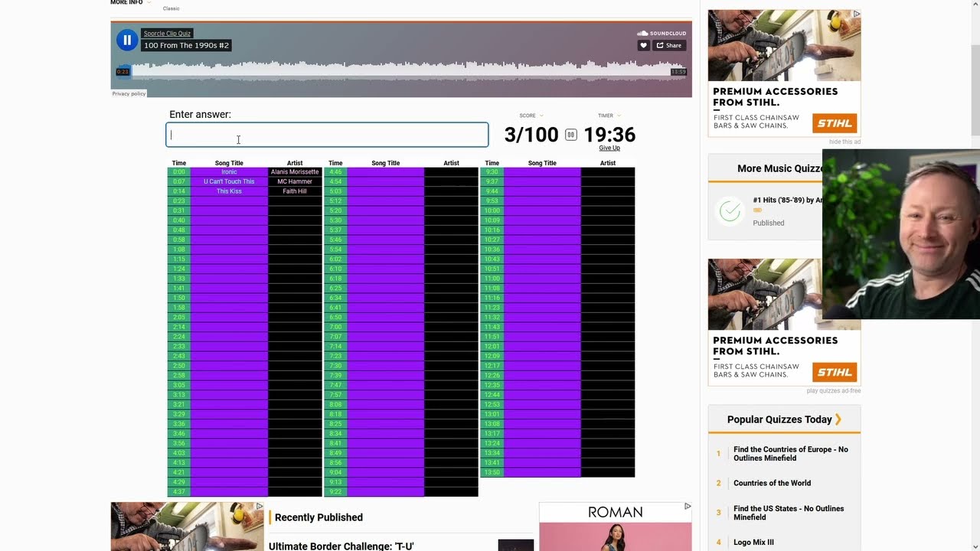Open the 100 From The 1990s #2 title
980x551 pixels.
[x=187, y=45]
